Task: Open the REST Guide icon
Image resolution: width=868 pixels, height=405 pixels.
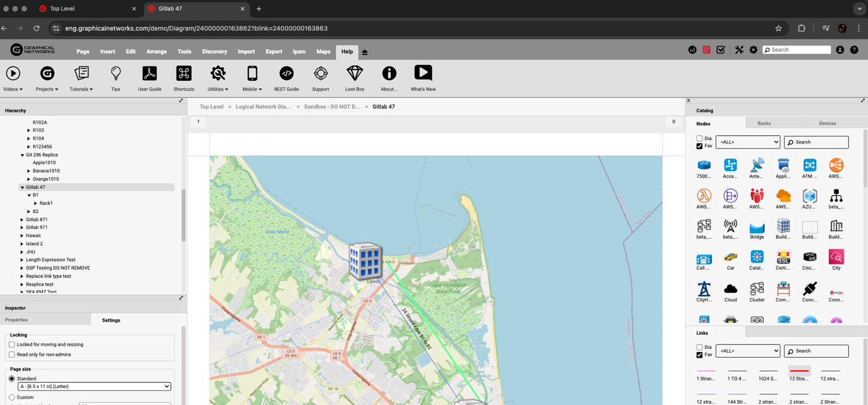Action: (x=286, y=74)
